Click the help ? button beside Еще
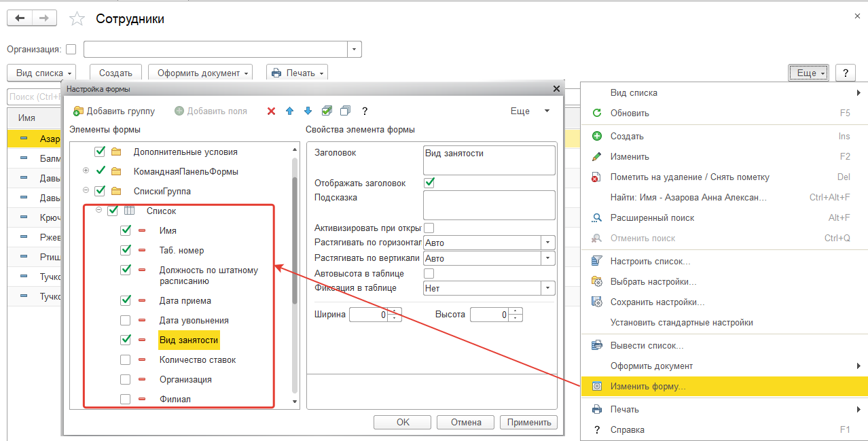The image size is (868, 441). tap(845, 73)
